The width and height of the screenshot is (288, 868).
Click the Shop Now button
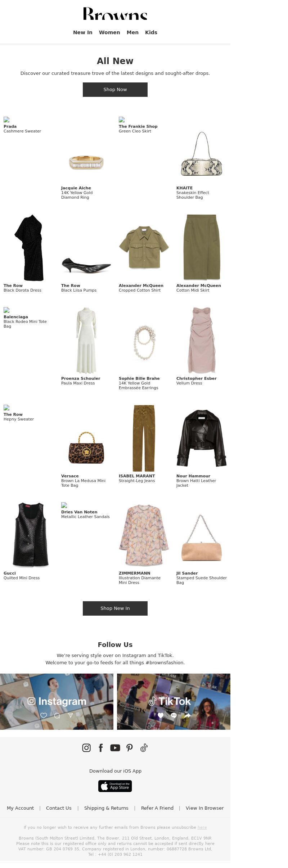pos(115,90)
